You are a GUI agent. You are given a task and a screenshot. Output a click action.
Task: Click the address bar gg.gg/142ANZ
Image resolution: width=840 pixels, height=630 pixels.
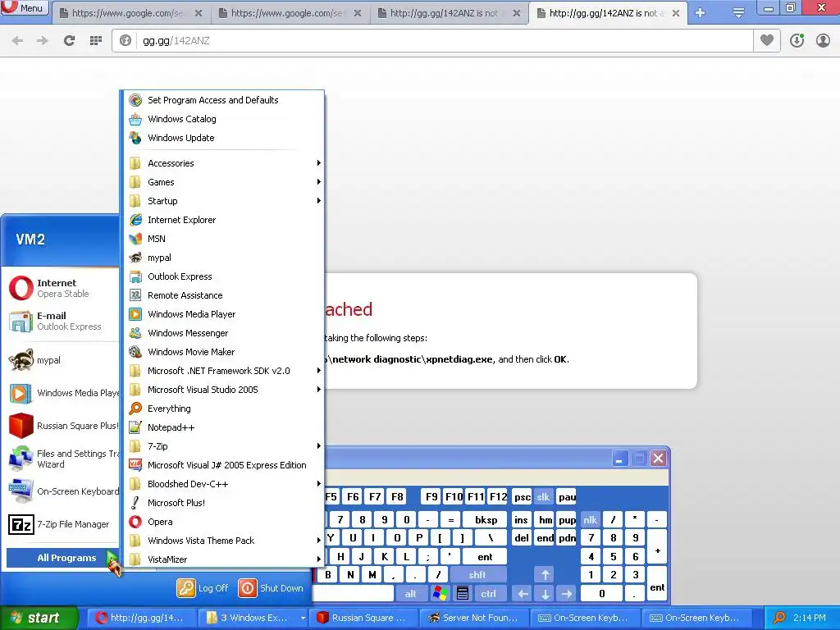[432, 40]
